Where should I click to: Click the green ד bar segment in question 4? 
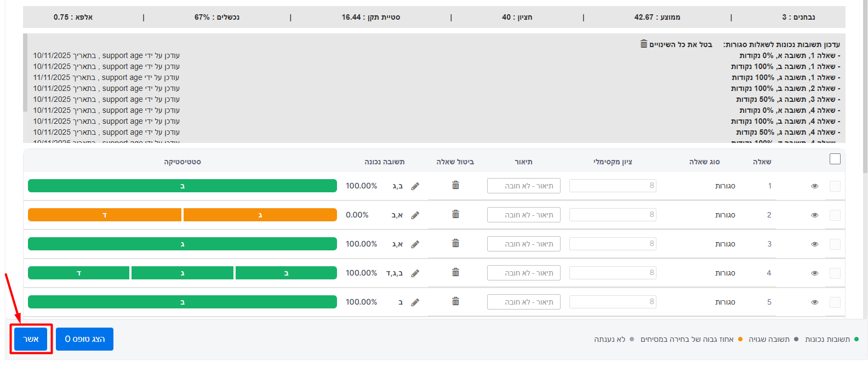point(79,273)
